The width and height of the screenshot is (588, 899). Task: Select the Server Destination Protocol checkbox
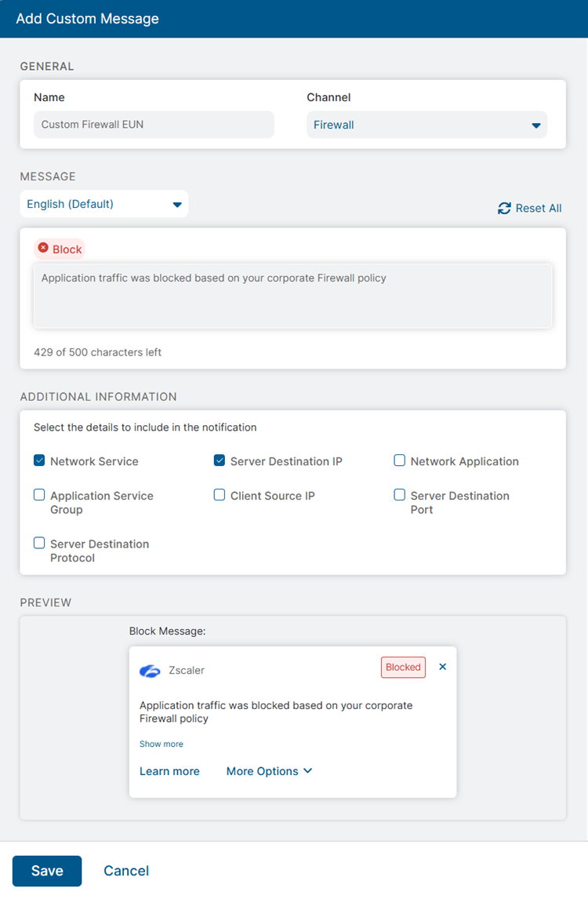pyautogui.click(x=39, y=543)
